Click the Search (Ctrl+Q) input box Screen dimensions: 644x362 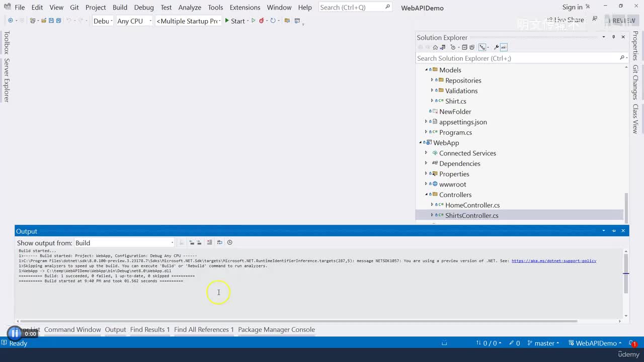click(x=355, y=7)
